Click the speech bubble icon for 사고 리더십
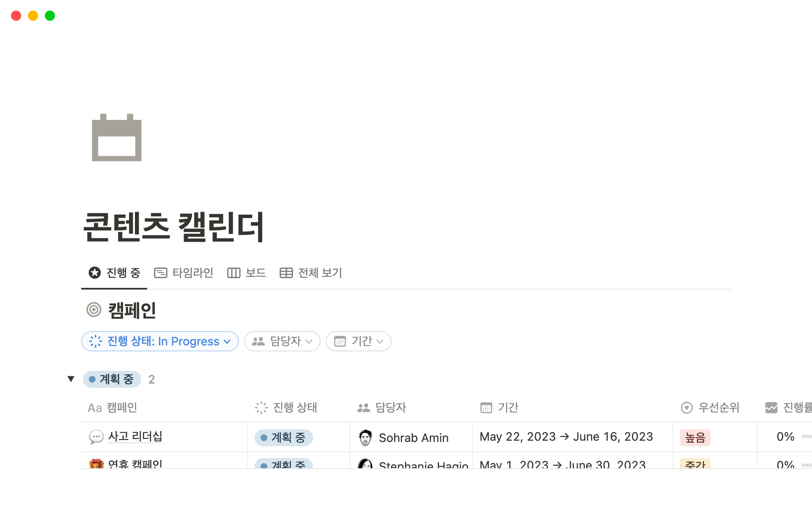 (96, 437)
